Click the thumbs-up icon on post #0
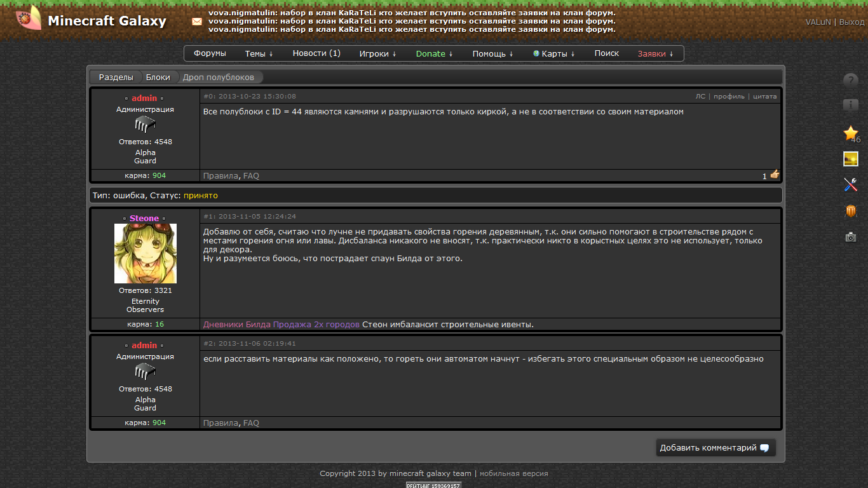Image resolution: width=868 pixels, height=488 pixels. point(775,174)
